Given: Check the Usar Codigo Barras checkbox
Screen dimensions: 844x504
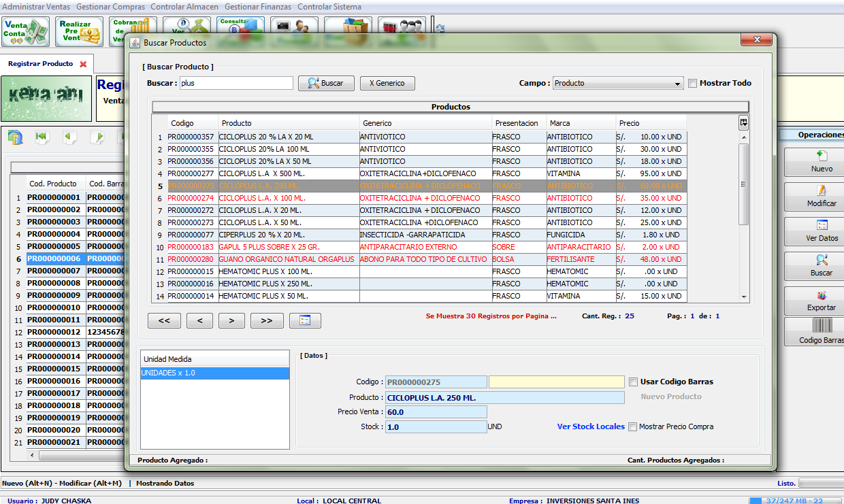Looking at the screenshot, I should (633, 382).
